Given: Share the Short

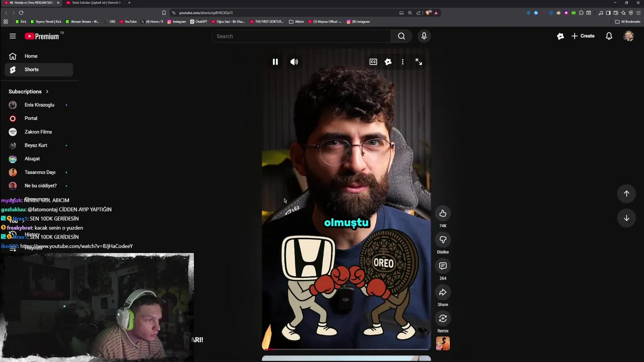Looking at the screenshot, I should pos(443,292).
